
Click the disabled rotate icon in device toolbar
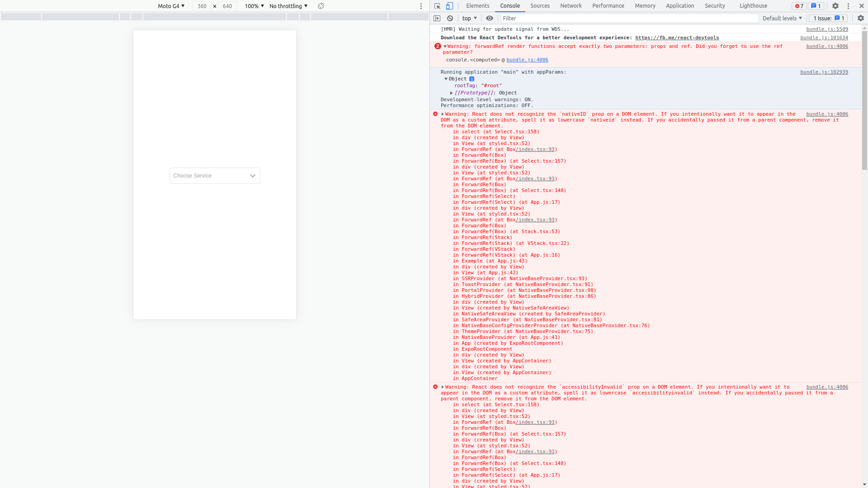(x=321, y=6)
